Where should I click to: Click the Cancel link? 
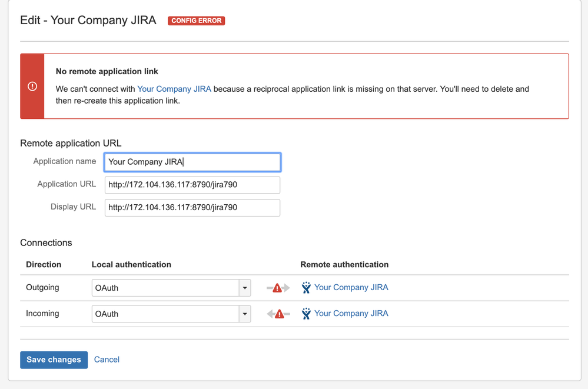tap(107, 360)
